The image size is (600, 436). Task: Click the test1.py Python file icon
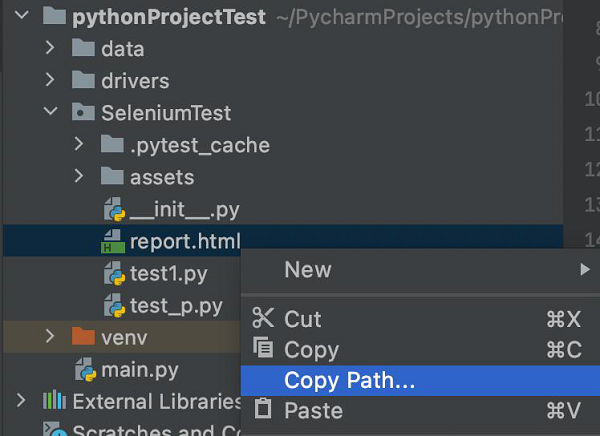[x=113, y=274]
